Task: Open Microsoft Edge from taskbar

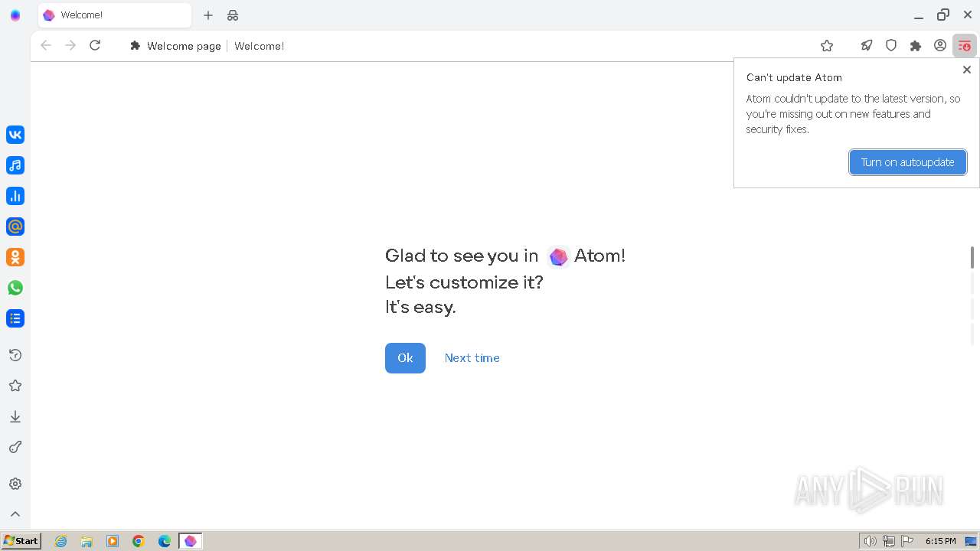Action: tap(165, 541)
